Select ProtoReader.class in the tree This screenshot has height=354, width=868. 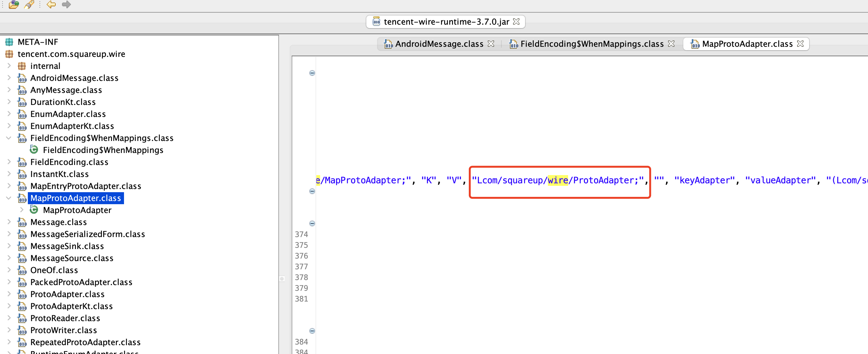65,318
